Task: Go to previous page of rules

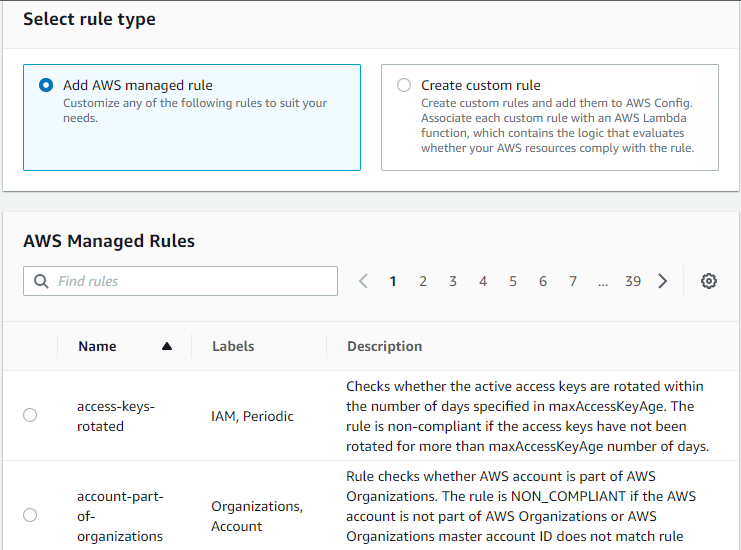Action: (364, 281)
